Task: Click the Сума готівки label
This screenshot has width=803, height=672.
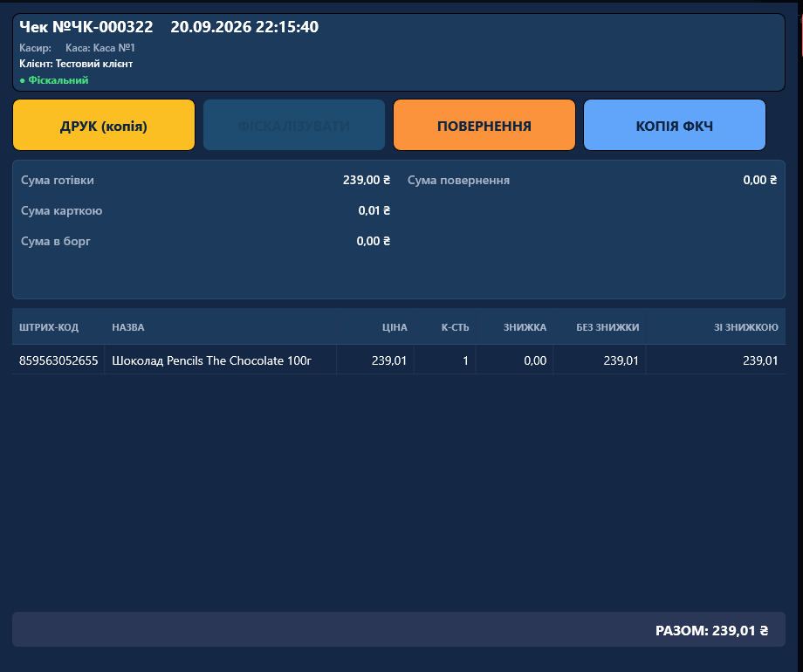Action: click(58, 181)
